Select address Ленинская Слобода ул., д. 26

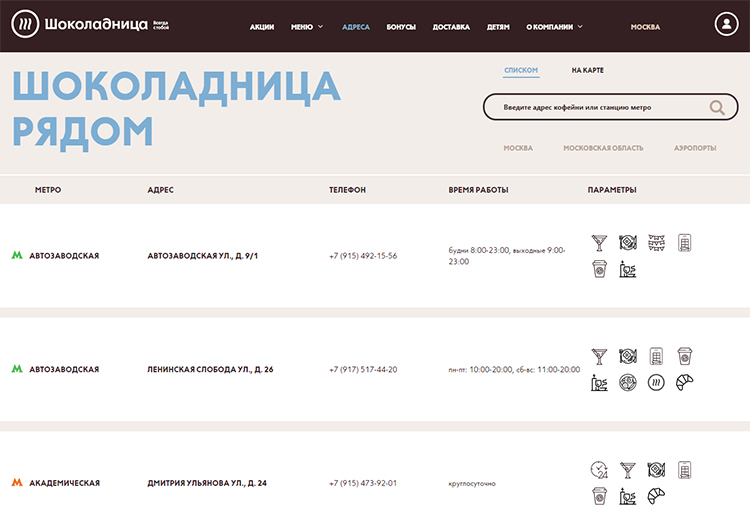pyautogui.click(x=210, y=369)
